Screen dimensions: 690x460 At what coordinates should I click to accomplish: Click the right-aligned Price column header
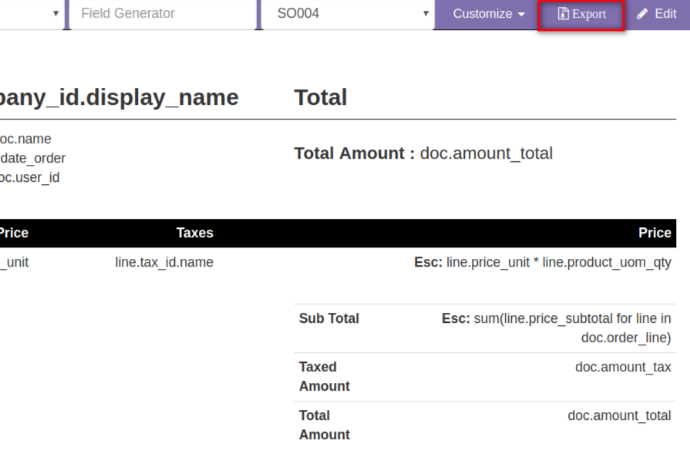[654, 233]
